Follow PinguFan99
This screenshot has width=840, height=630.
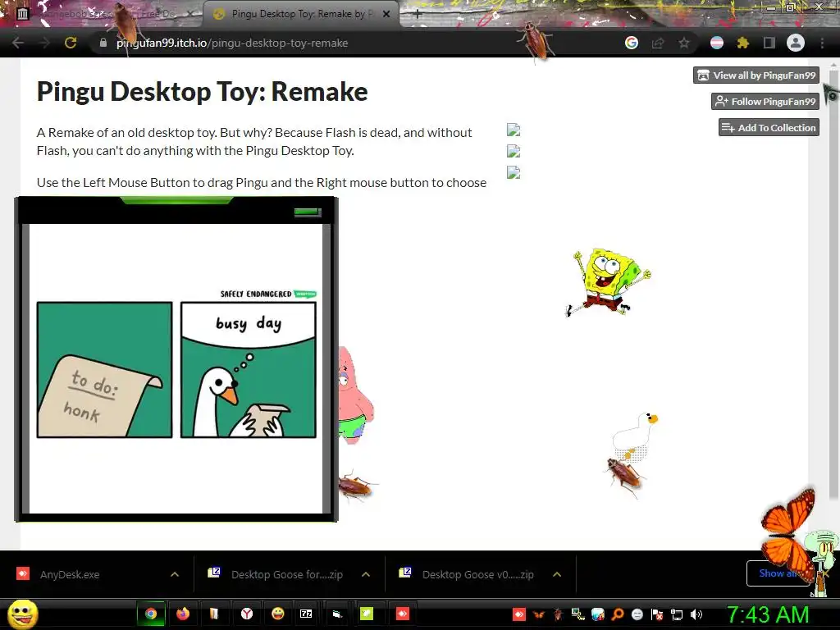click(x=765, y=102)
